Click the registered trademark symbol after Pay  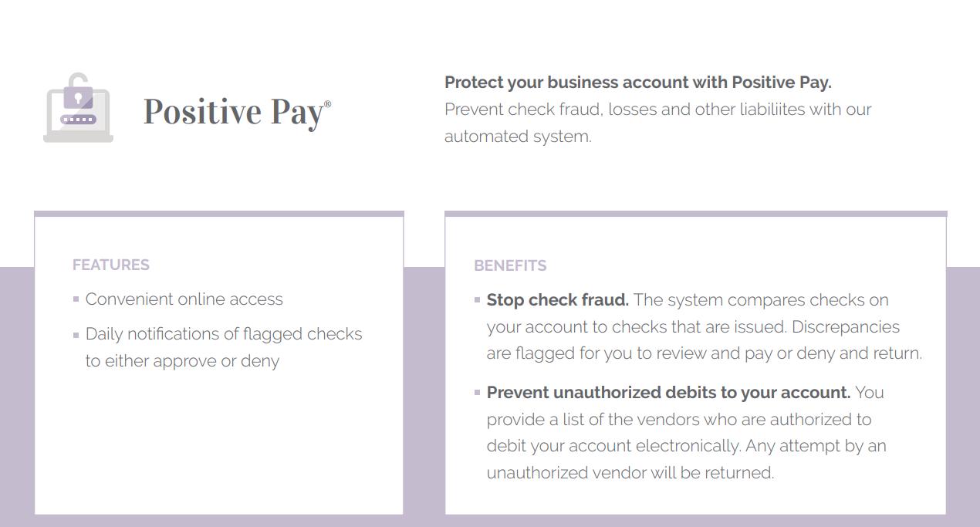tap(327, 104)
